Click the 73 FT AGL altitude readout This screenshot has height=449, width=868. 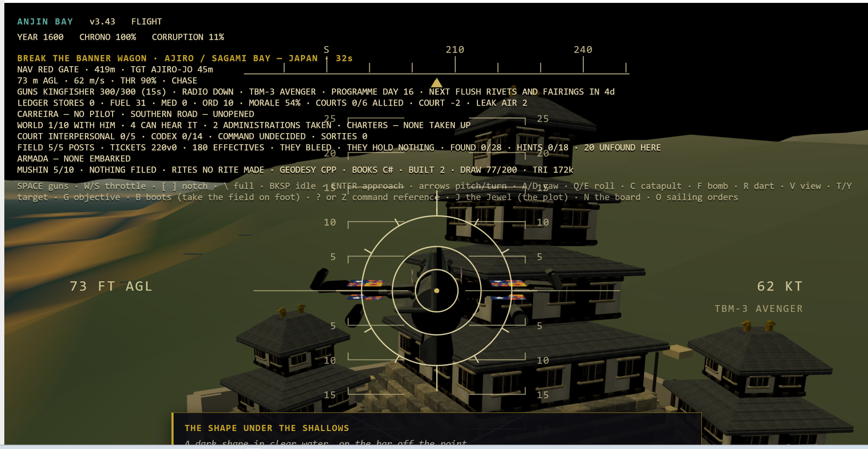pyautogui.click(x=111, y=286)
